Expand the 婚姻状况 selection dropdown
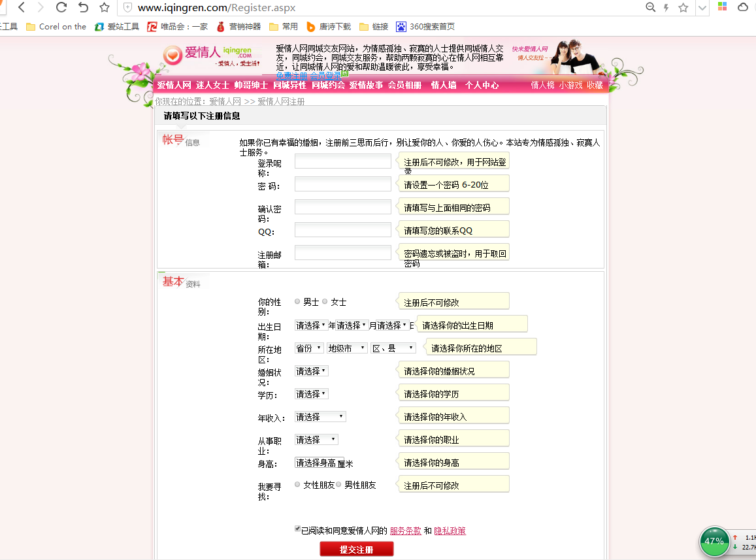Image resolution: width=756 pixels, height=560 pixels. [310, 369]
